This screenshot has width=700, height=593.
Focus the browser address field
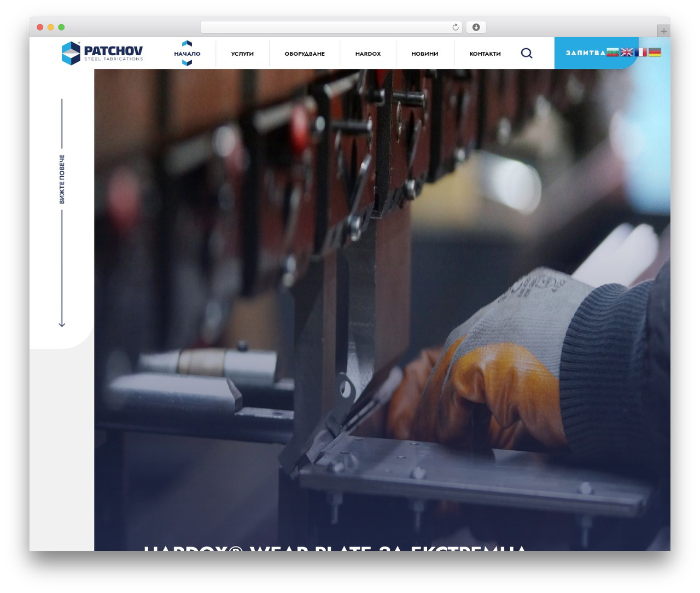[331, 27]
